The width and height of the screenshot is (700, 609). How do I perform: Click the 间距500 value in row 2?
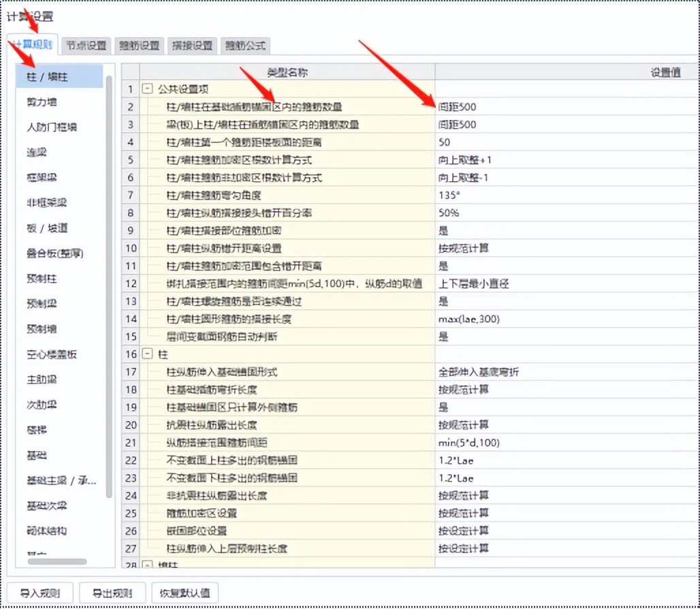[456, 107]
